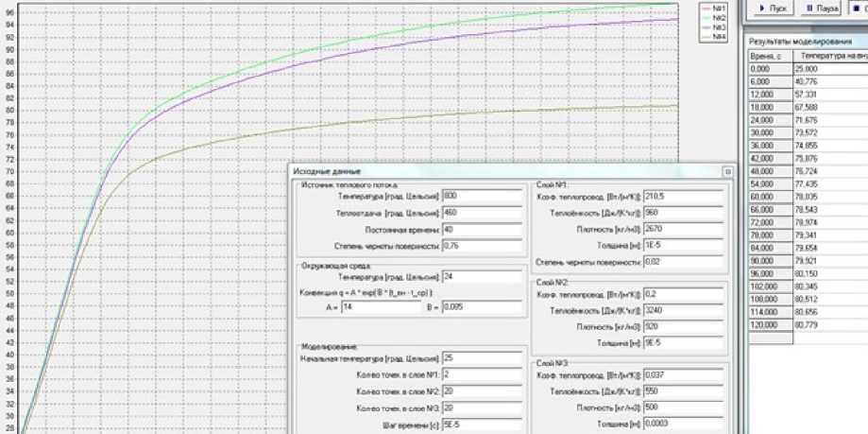Click layer №1 Теплоёмкость field with 960

[x=684, y=213]
